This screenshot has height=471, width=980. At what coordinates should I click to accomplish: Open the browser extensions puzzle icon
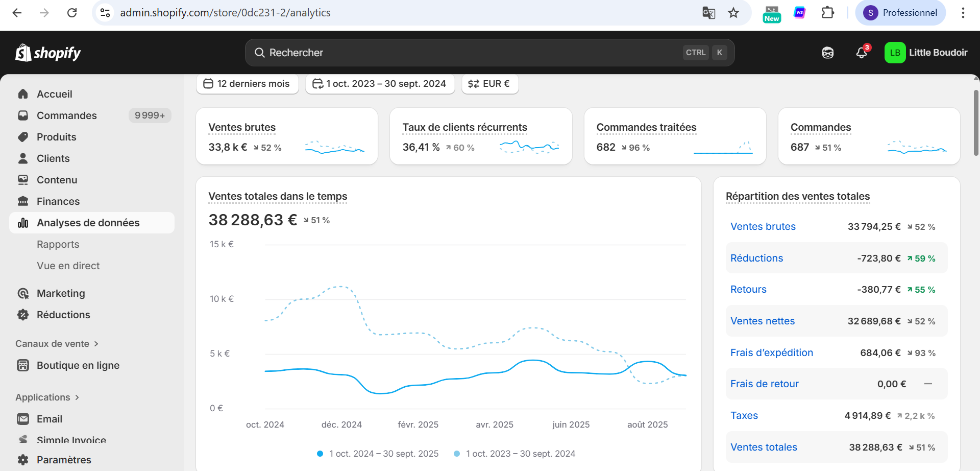coord(827,13)
